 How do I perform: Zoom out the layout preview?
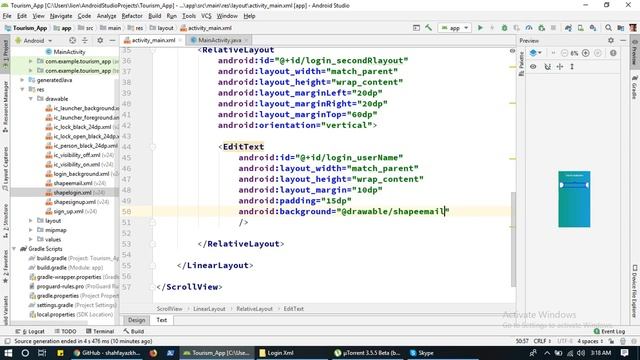pyautogui.click(x=564, y=53)
